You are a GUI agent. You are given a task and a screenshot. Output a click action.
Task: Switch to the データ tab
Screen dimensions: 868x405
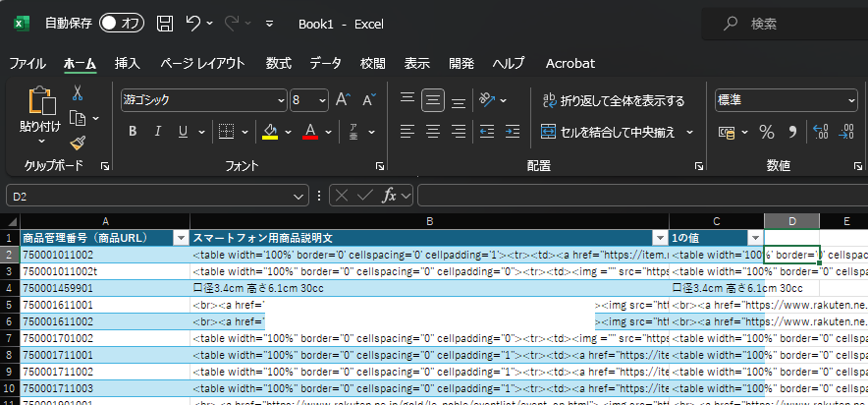[x=326, y=63]
